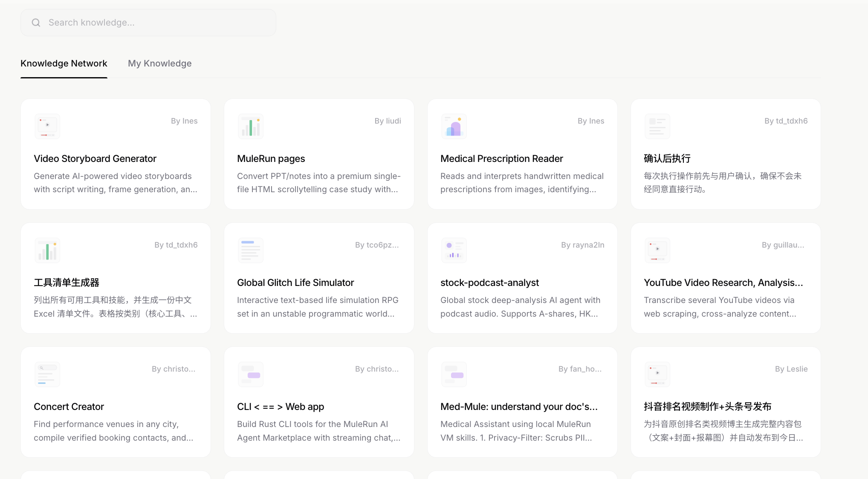The image size is (868, 479).
Task: Open the YouTube Video Research title
Action: coord(723,283)
